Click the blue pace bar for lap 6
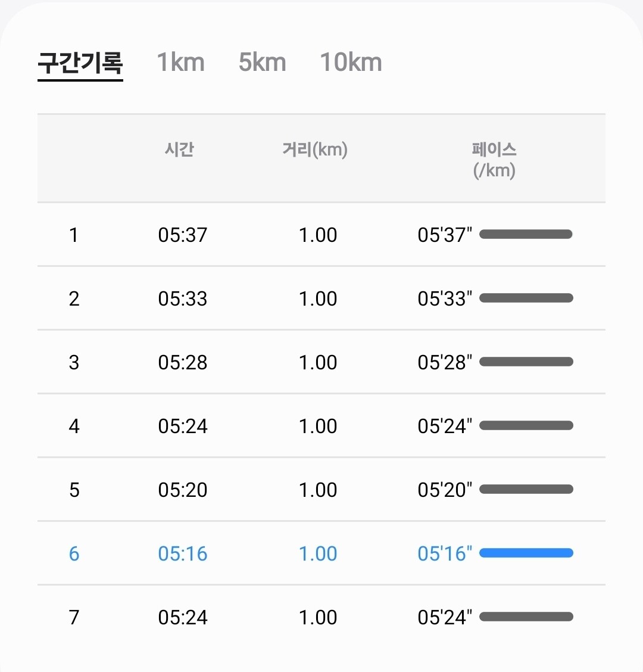 (526, 553)
